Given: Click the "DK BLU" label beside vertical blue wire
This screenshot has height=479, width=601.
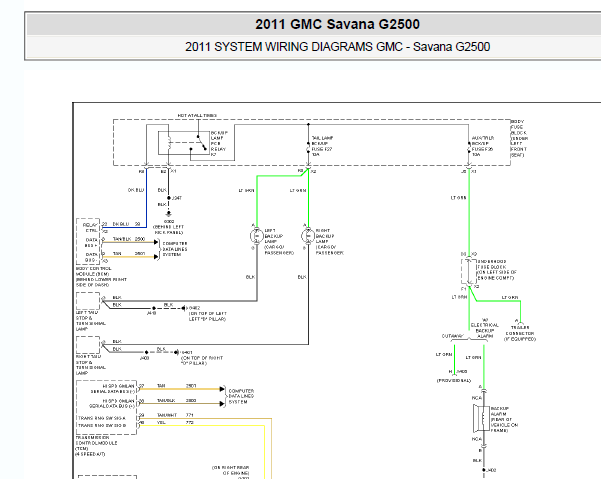Looking at the screenshot, I should coord(136,190).
